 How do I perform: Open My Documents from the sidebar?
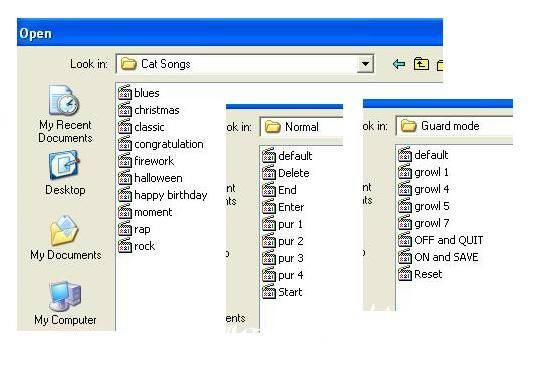pos(66,237)
